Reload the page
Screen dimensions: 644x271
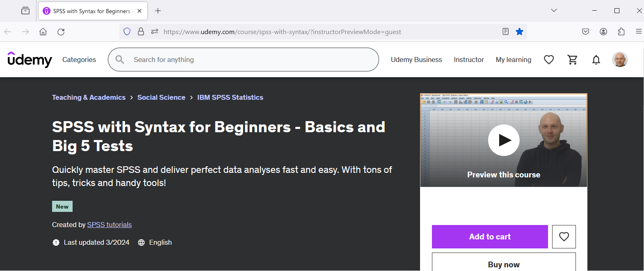click(61, 32)
